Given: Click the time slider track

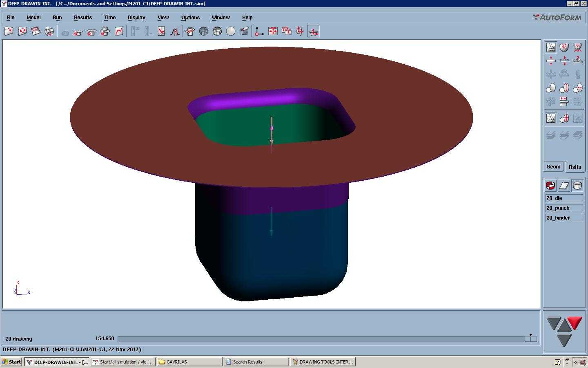Looking at the screenshot, I should point(327,339).
